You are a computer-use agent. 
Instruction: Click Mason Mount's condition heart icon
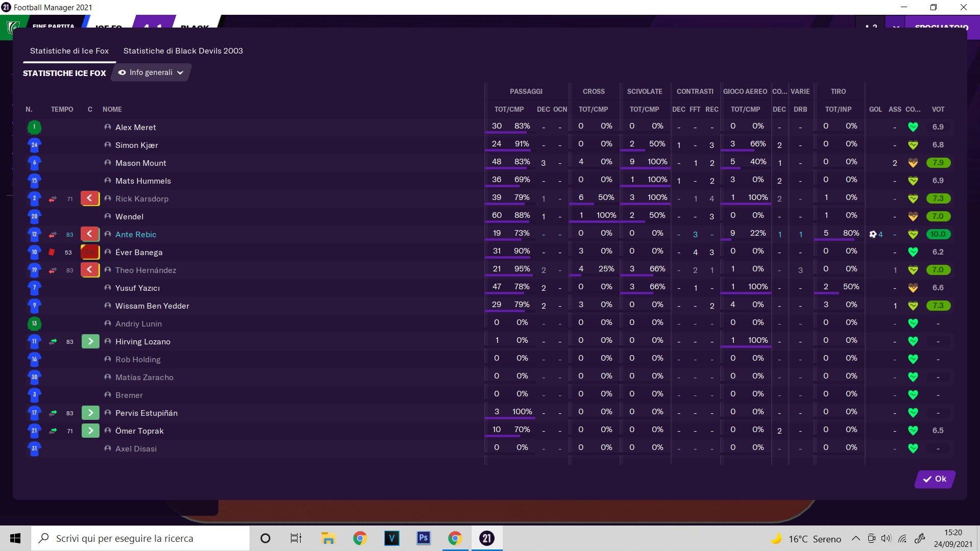[x=913, y=163]
